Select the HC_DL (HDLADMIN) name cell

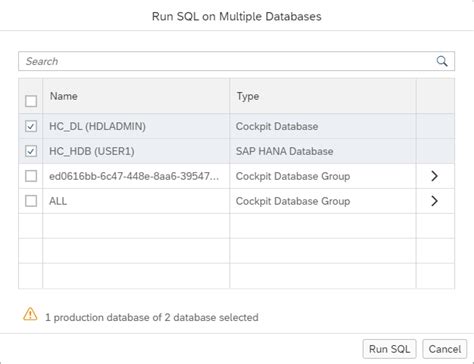pyautogui.click(x=136, y=126)
